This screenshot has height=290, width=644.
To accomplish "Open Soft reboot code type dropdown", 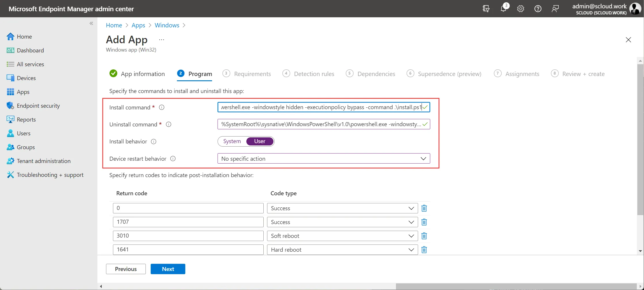I will [x=342, y=236].
